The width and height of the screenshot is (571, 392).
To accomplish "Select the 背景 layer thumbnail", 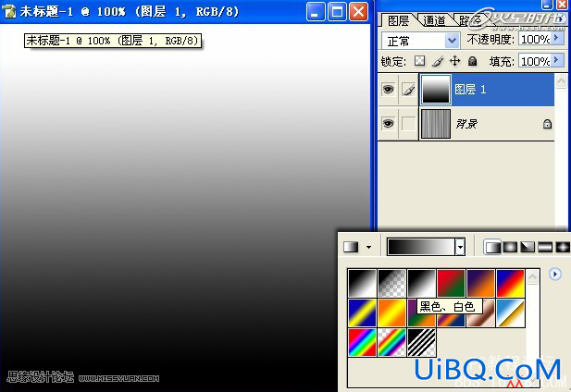I will [436, 124].
